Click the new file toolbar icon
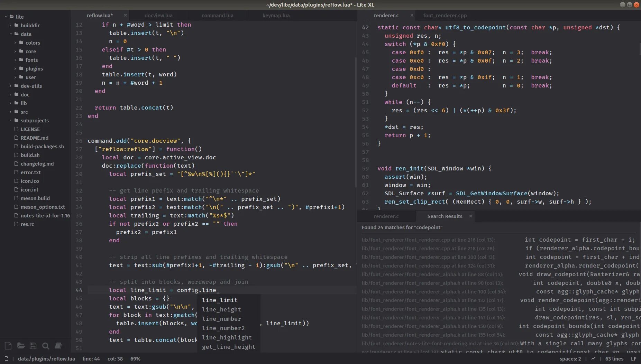This screenshot has width=641, height=364. click(8, 346)
